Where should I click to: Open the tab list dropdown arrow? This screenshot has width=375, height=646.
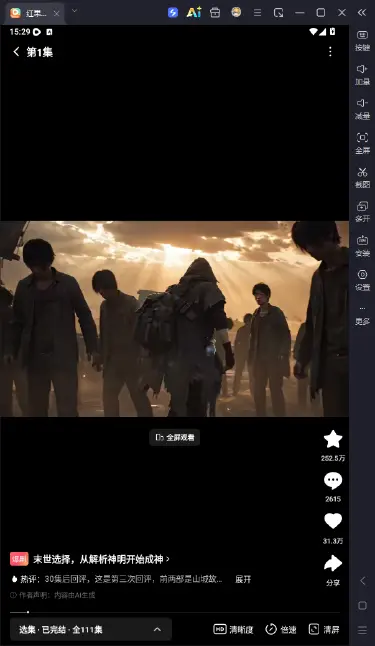coord(74,11)
